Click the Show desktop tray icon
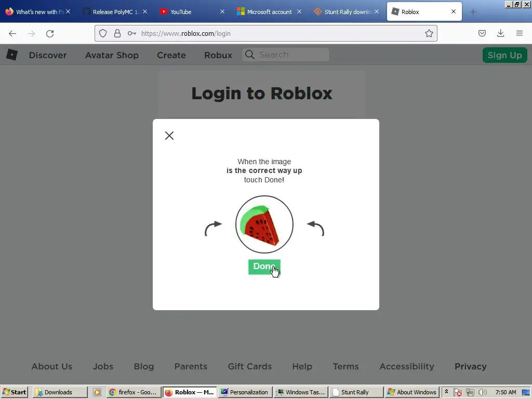This screenshot has height=399, width=532. click(526, 393)
